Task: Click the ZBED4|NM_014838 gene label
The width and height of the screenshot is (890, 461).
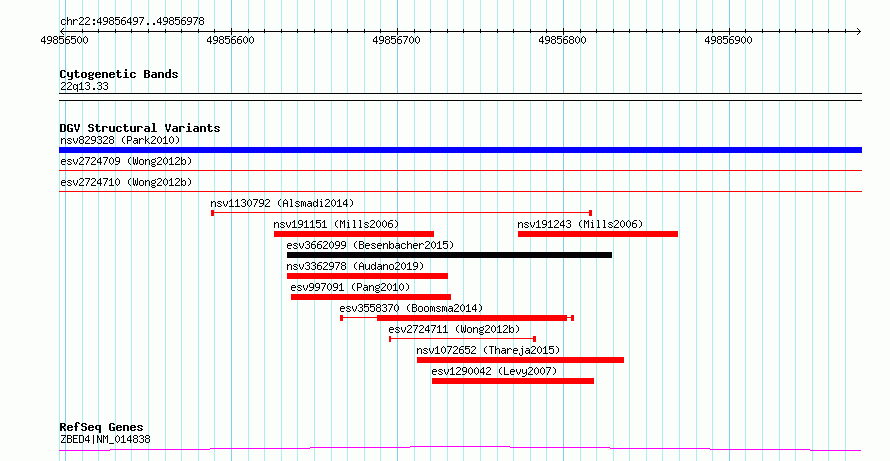Action: coord(105,439)
